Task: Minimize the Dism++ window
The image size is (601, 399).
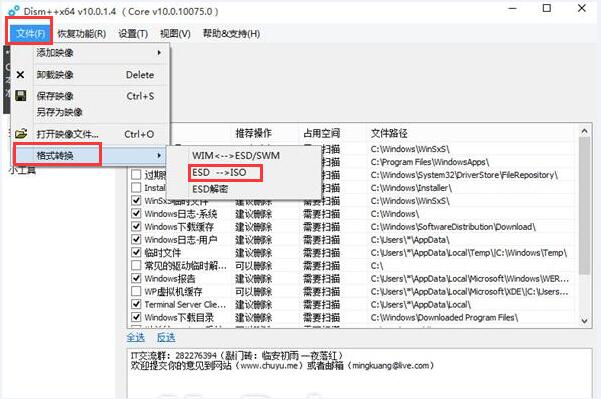Action: (512, 8)
